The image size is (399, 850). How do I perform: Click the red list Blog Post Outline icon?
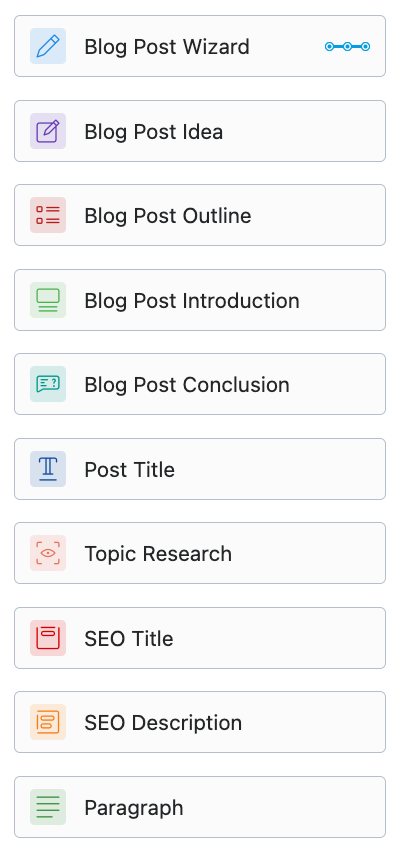click(x=48, y=215)
